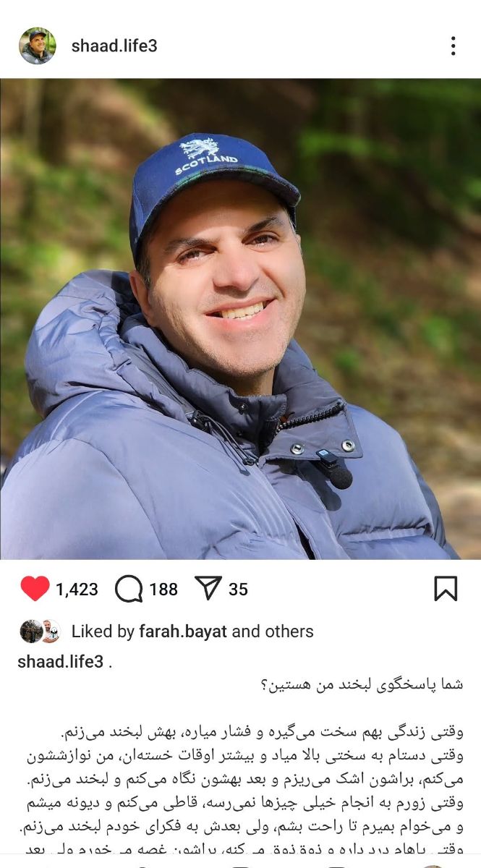The height and width of the screenshot is (868, 481).
Task: Open the 188 comments count
Action: (163, 590)
